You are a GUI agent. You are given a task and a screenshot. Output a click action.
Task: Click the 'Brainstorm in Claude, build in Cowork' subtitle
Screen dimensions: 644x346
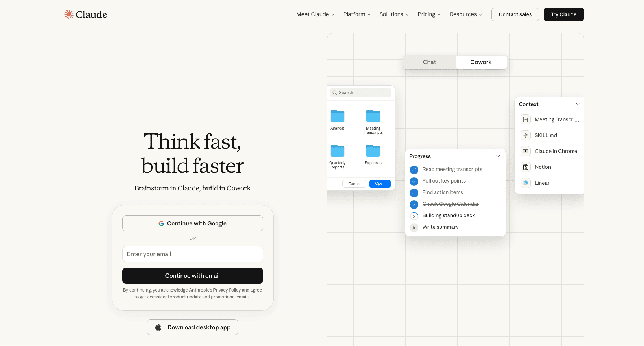pyautogui.click(x=192, y=188)
